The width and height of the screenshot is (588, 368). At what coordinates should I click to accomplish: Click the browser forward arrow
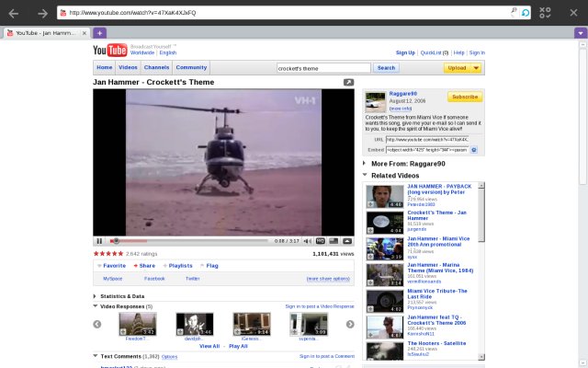click(42, 13)
